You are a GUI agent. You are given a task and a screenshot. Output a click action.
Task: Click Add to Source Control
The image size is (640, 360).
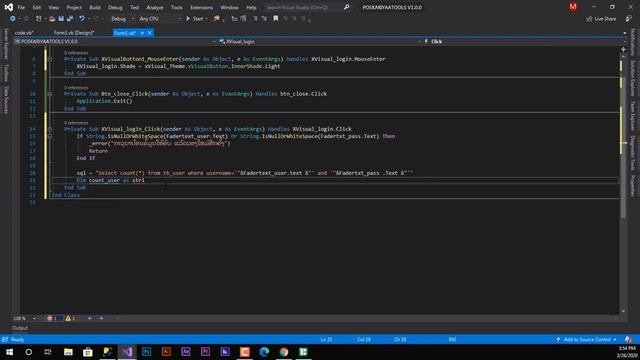click(587, 340)
